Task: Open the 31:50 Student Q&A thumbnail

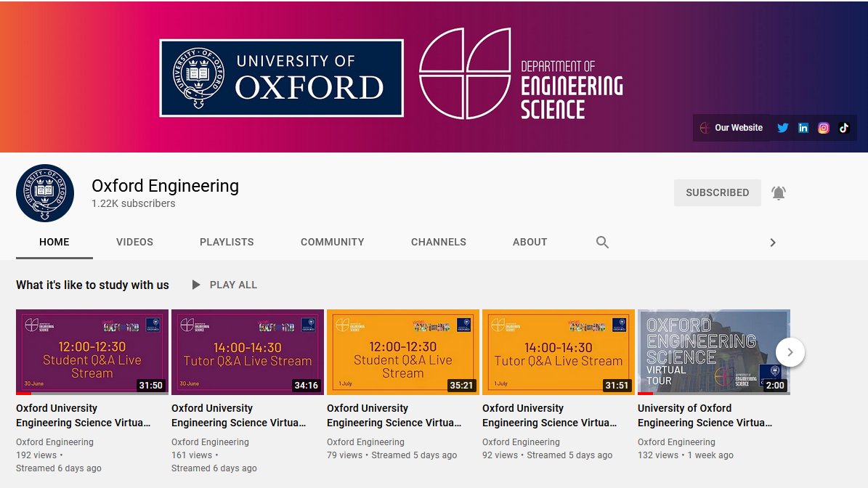Action: (x=92, y=352)
